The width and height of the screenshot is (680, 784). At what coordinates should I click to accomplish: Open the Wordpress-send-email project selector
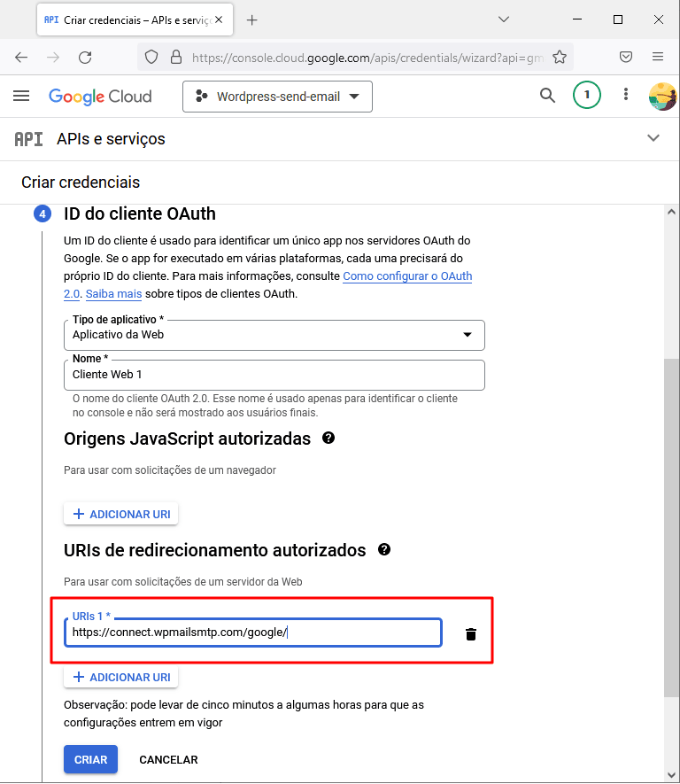(x=277, y=97)
